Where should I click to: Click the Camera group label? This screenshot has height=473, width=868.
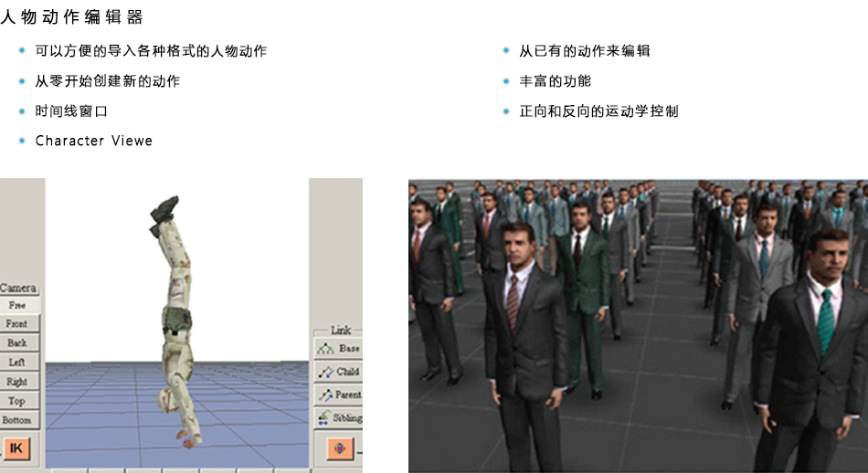point(18,288)
